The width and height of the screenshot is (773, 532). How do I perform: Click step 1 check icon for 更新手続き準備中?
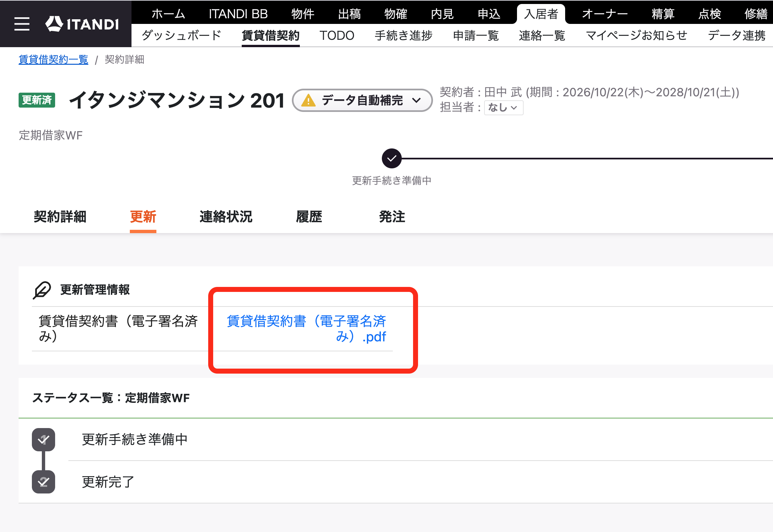(x=43, y=439)
